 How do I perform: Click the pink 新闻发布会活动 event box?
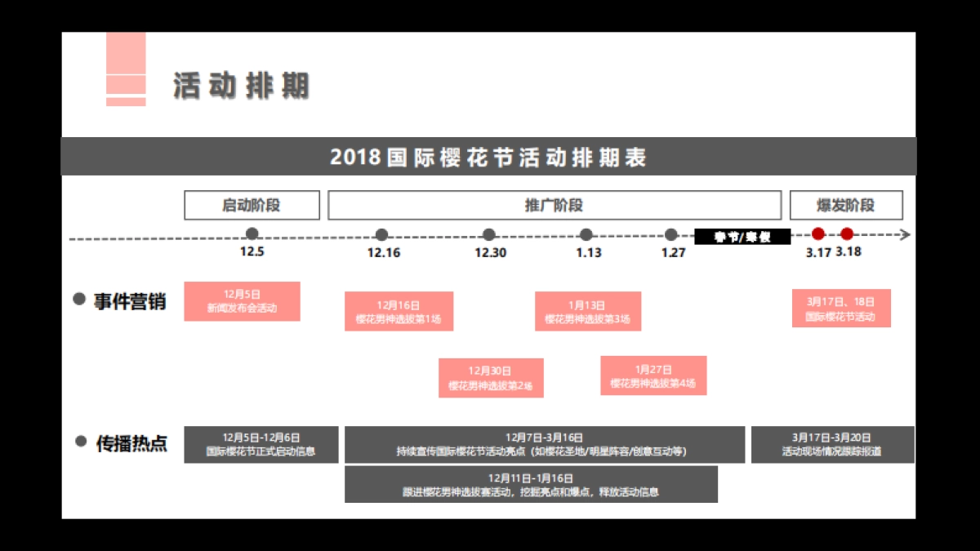(x=243, y=301)
